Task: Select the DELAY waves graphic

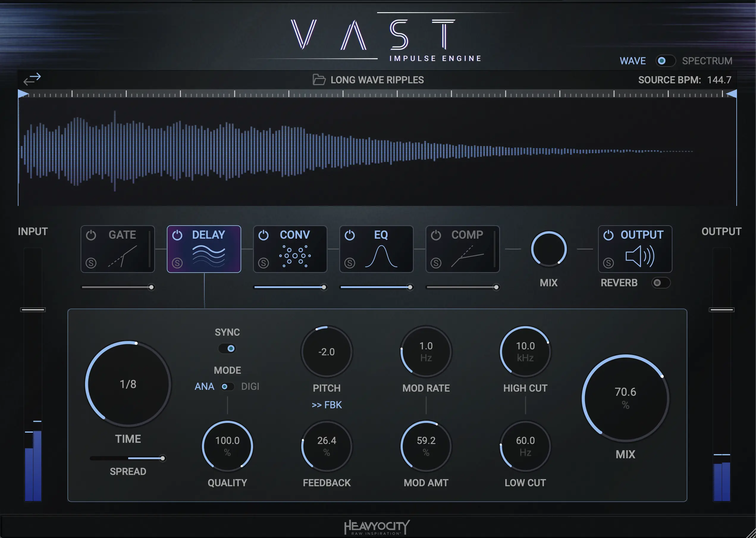Action: [x=209, y=256]
